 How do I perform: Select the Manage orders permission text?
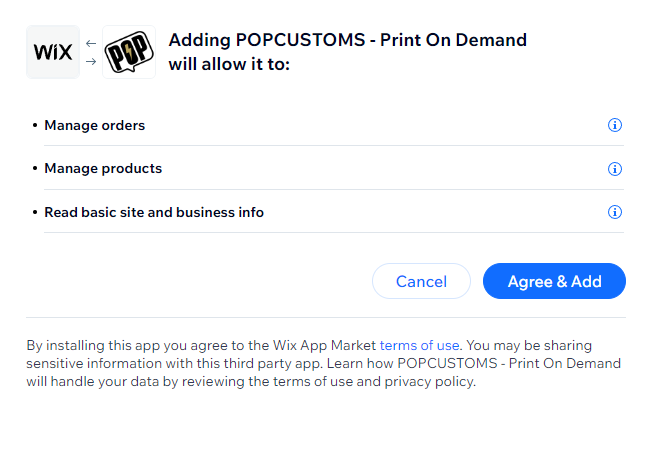[x=94, y=125]
